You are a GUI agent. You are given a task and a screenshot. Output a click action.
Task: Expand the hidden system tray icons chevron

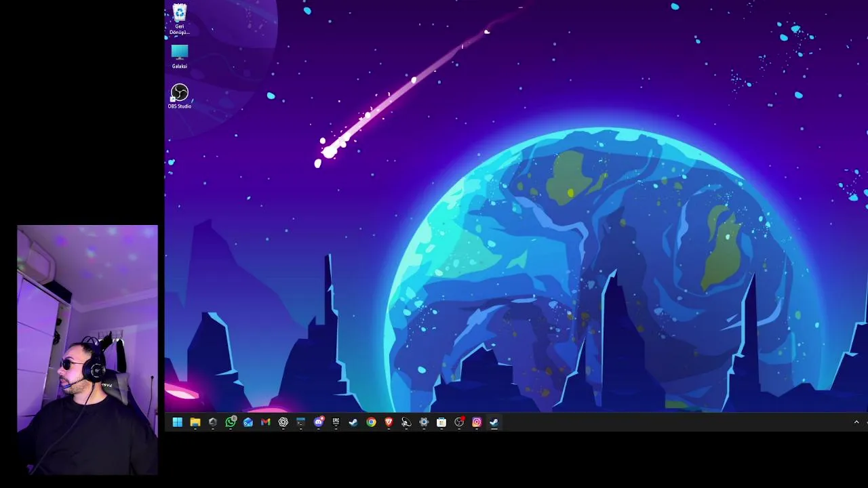(x=856, y=422)
